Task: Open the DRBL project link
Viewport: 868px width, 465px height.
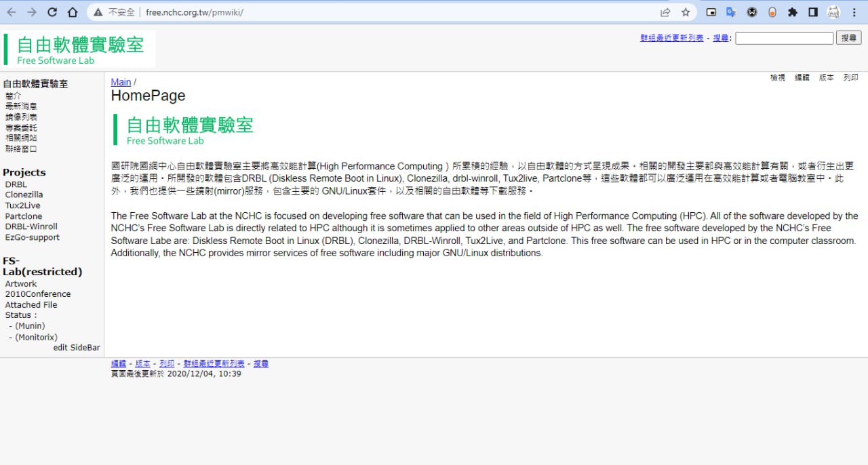Action: click(x=16, y=184)
